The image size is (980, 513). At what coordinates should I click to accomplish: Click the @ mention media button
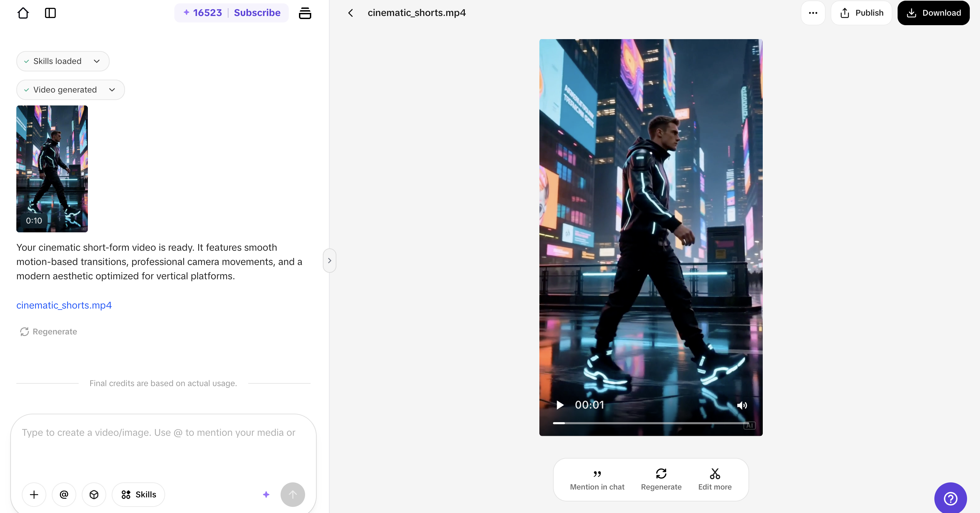coord(64,494)
